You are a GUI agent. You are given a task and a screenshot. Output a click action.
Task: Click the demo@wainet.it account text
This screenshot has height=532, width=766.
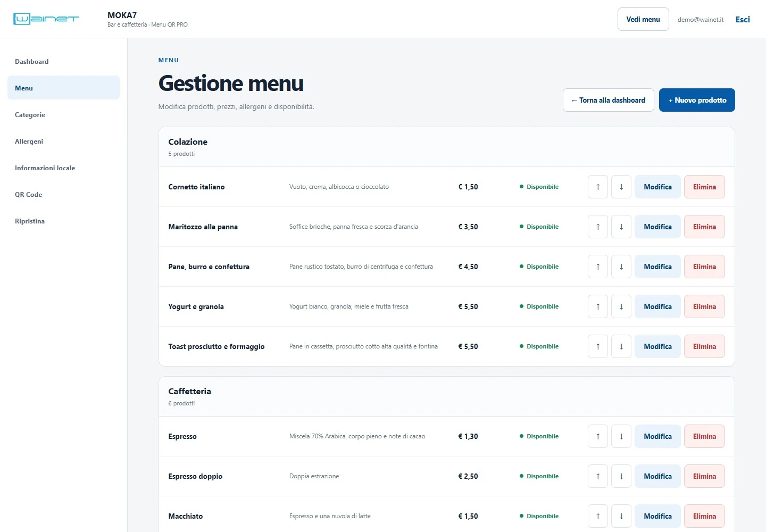pos(701,20)
